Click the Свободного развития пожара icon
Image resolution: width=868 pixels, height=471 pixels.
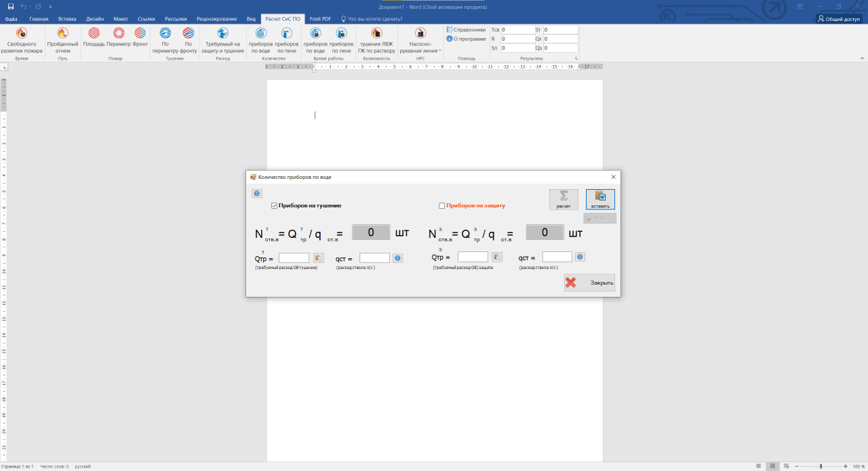click(21, 33)
